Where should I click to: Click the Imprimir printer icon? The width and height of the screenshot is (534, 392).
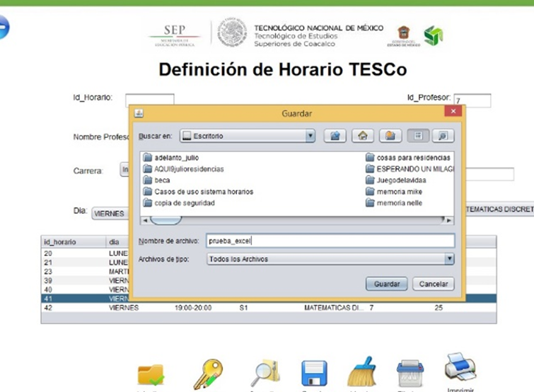pos(460,368)
